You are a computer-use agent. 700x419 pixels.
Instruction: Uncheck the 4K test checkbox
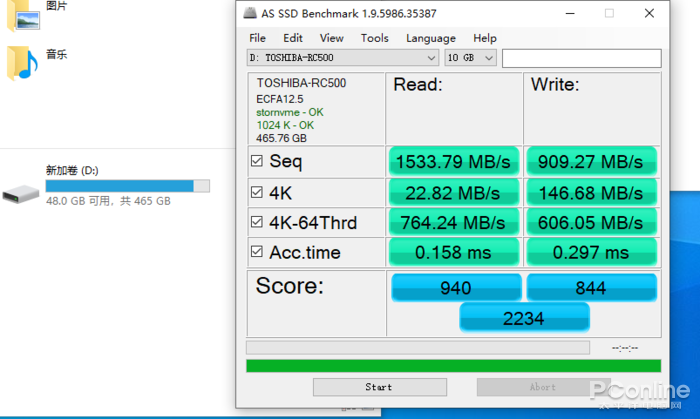click(257, 192)
